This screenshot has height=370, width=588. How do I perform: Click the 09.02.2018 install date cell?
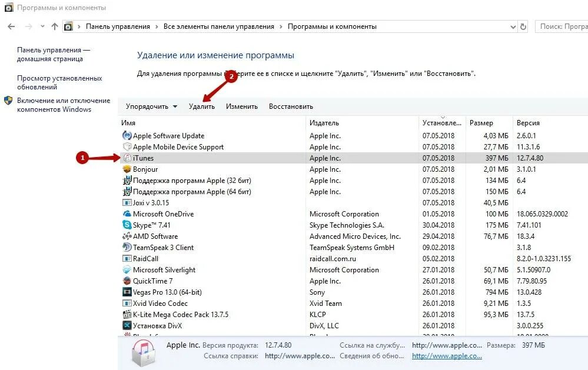click(438, 248)
